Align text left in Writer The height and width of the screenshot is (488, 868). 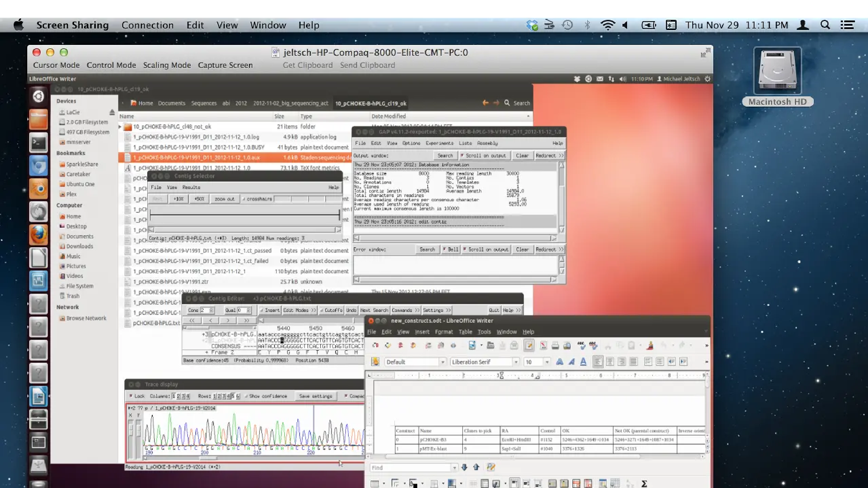[598, 362]
